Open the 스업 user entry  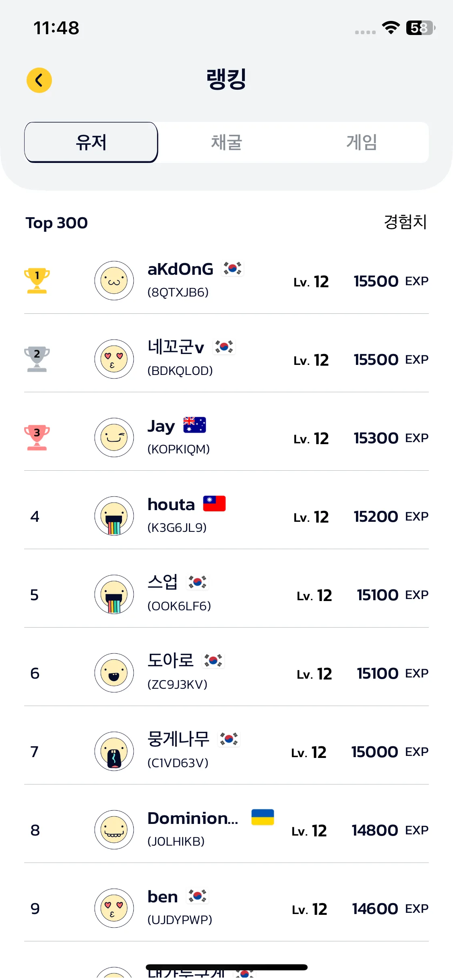coord(163,582)
